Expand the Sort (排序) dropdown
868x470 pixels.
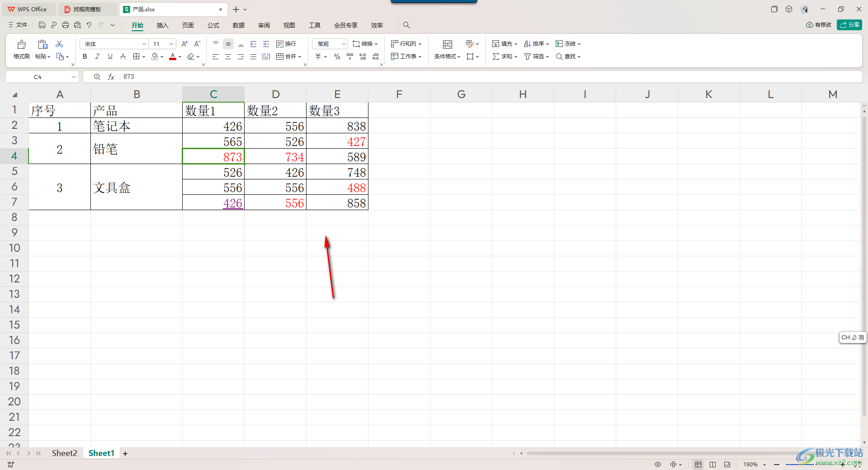point(547,44)
